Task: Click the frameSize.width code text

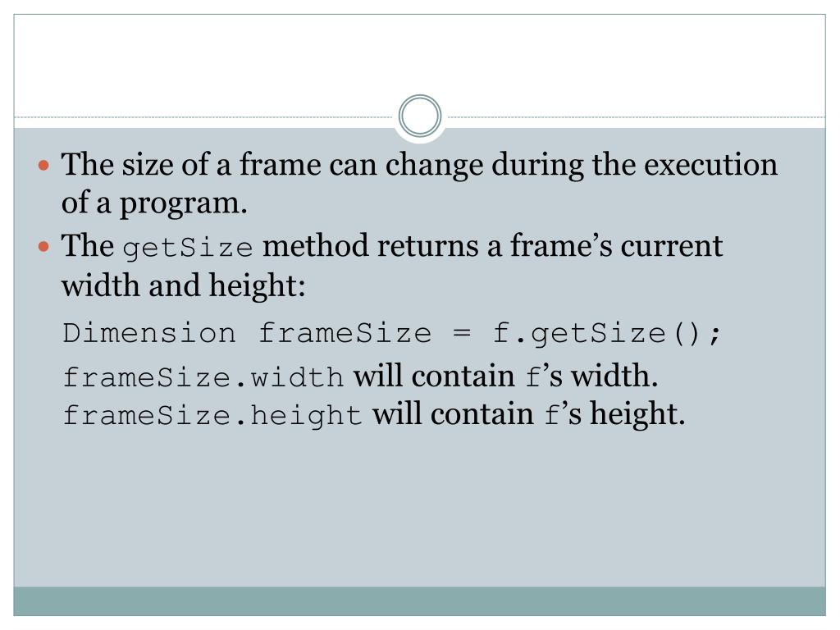Action: [203, 377]
